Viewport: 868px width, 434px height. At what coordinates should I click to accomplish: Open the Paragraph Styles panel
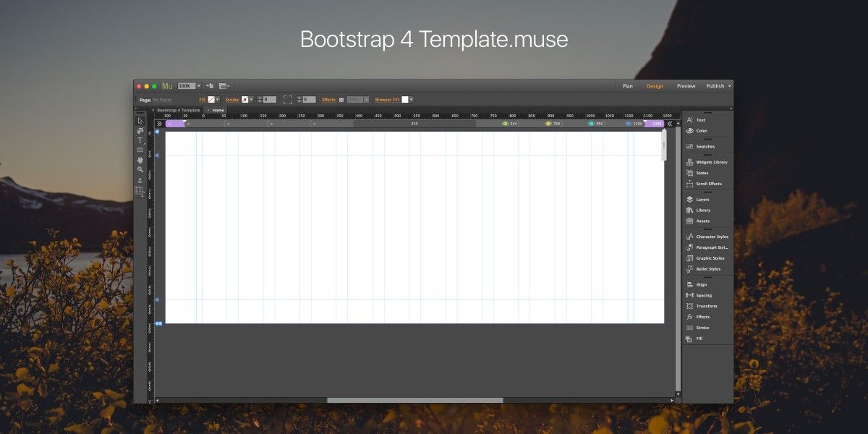pyautogui.click(x=707, y=247)
